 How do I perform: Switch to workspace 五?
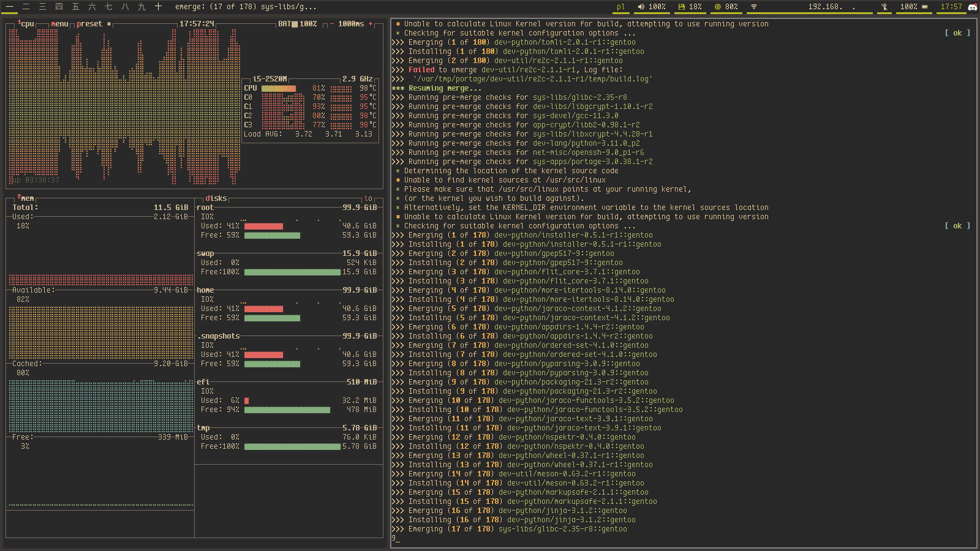coord(75,7)
